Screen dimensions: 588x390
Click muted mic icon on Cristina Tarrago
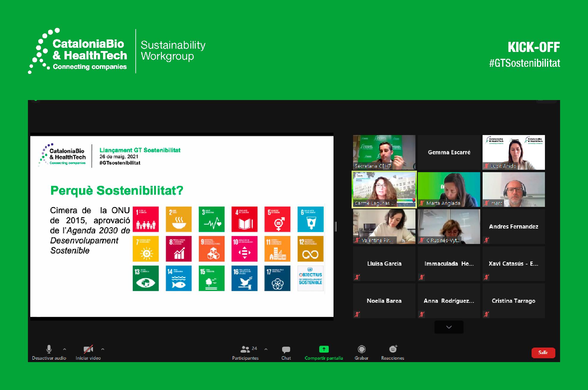[x=486, y=314]
